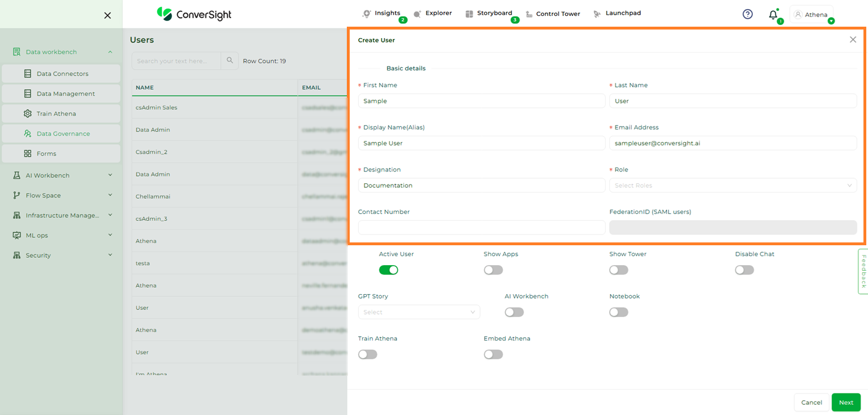Image resolution: width=868 pixels, height=415 pixels.
Task: Click the ConverSight logo
Action: coord(194,14)
